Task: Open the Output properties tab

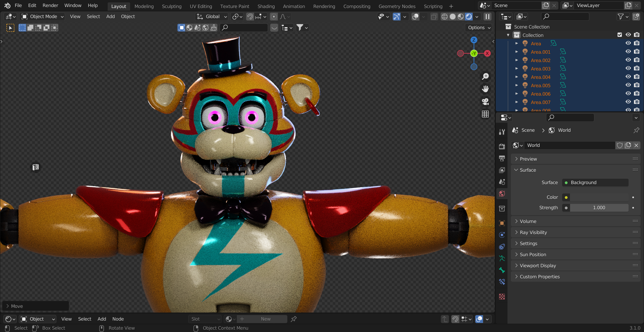Action: pos(502,158)
